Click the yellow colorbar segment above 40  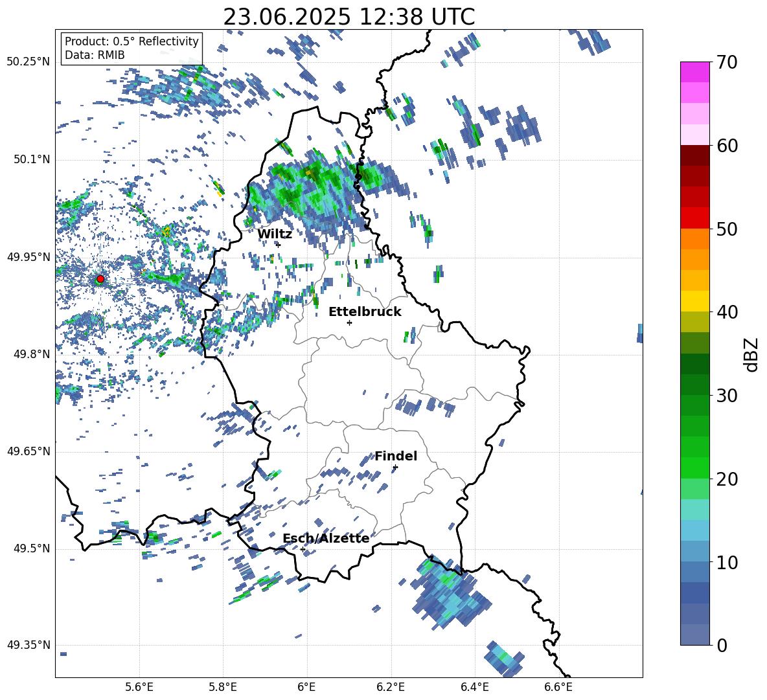pyautogui.click(x=694, y=301)
